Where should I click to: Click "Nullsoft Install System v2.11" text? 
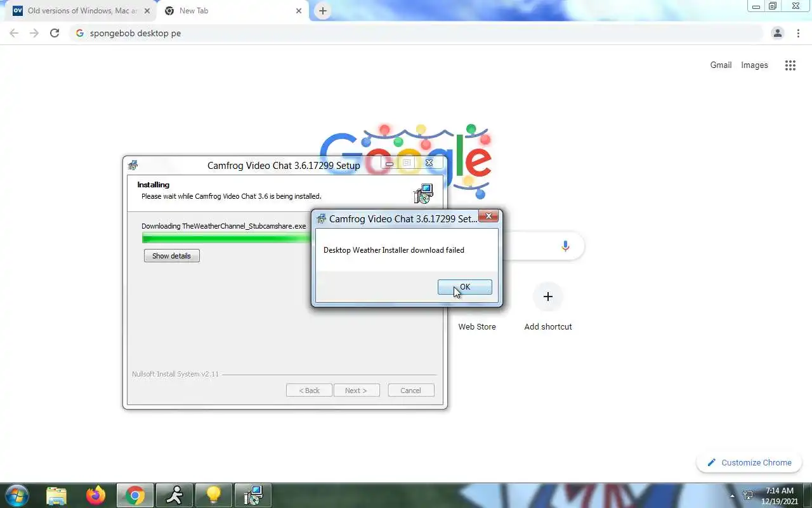(x=175, y=374)
